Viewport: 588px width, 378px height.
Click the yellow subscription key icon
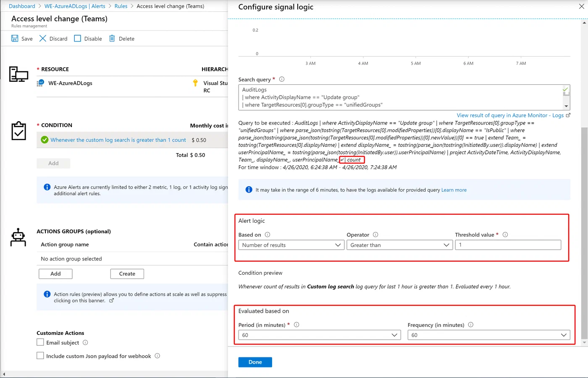click(x=195, y=83)
